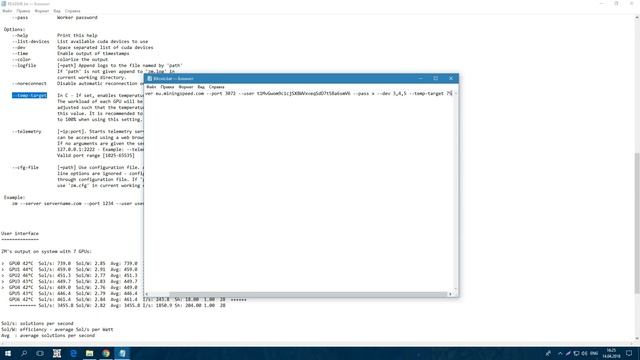Open Правка menu in the front Notepad window
Viewport: 640px width, 360px height.
pos(167,87)
